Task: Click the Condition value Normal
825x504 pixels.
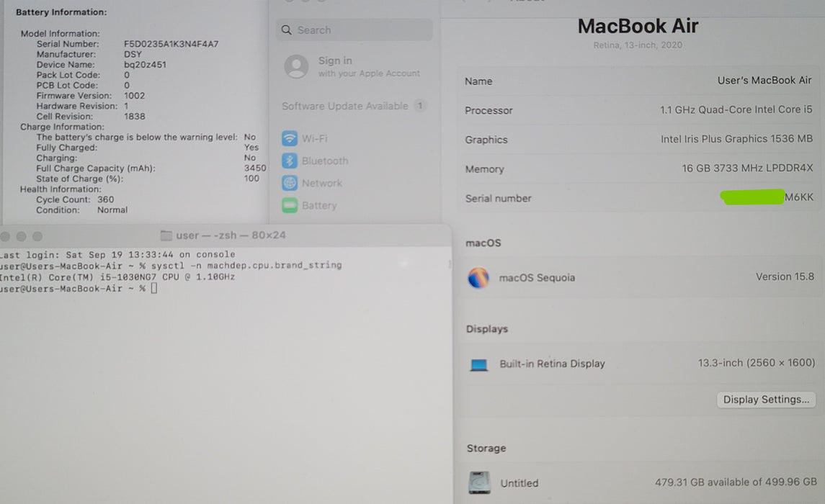Action: (x=112, y=210)
